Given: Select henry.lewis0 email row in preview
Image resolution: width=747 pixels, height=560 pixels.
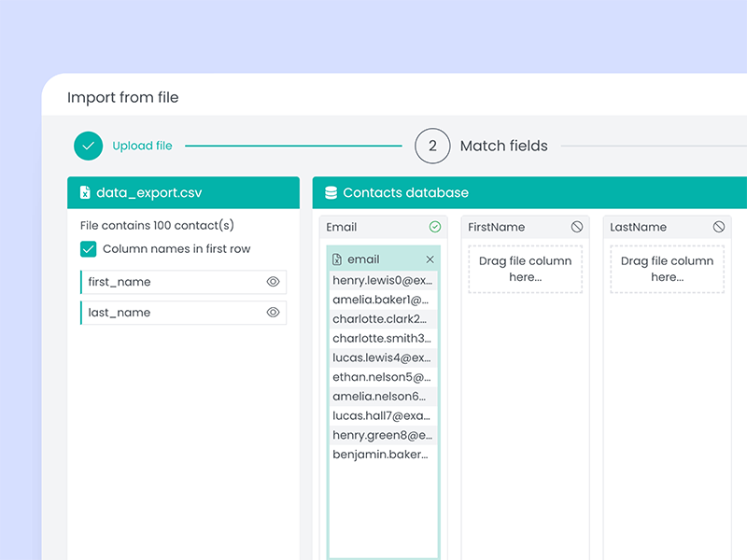Looking at the screenshot, I should tap(382, 280).
